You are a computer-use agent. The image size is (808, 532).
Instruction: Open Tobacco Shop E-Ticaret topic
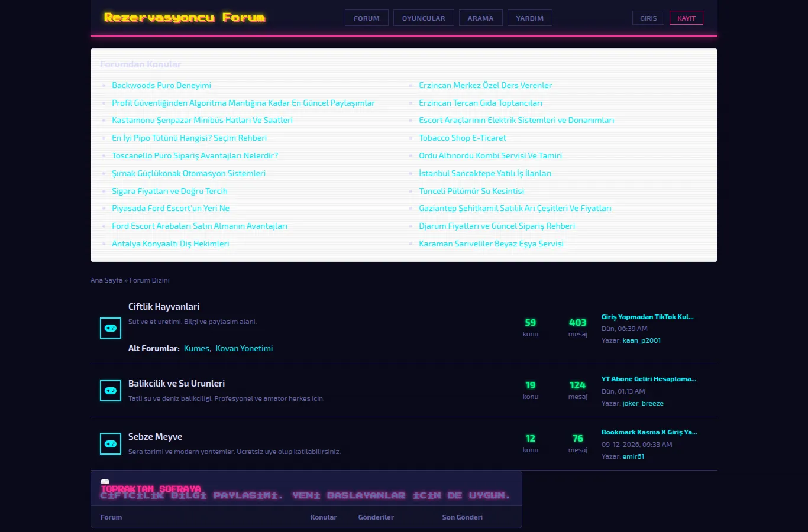pyautogui.click(x=463, y=138)
